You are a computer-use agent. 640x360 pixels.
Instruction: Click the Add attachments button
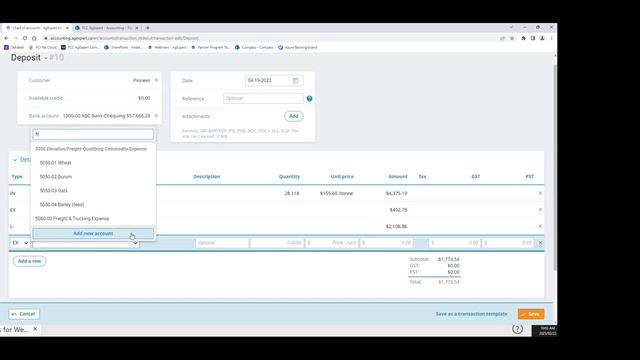[x=294, y=116]
